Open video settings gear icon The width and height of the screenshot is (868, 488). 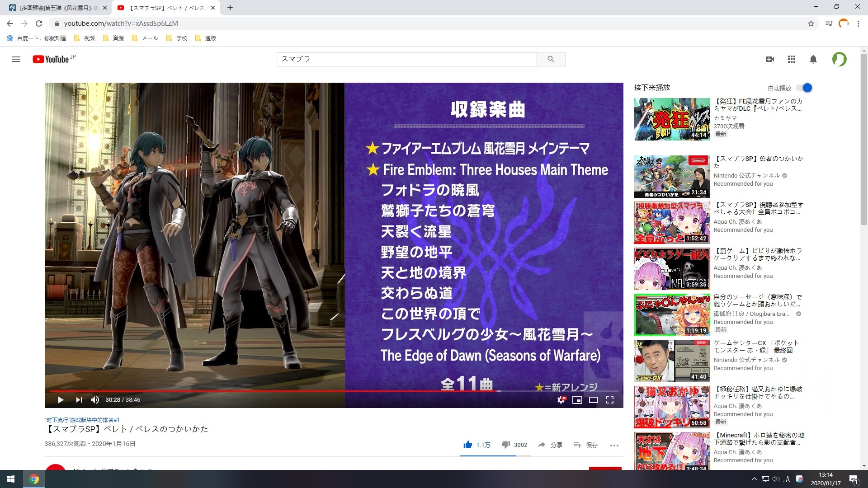[x=561, y=400]
